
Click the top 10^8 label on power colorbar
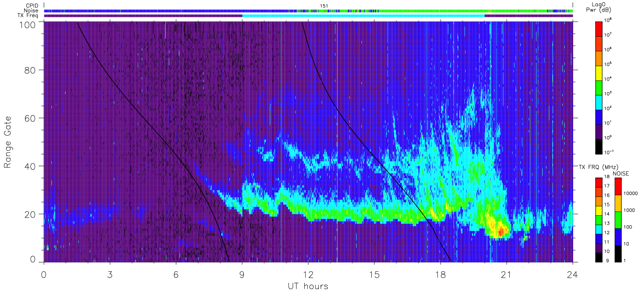point(608,20)
